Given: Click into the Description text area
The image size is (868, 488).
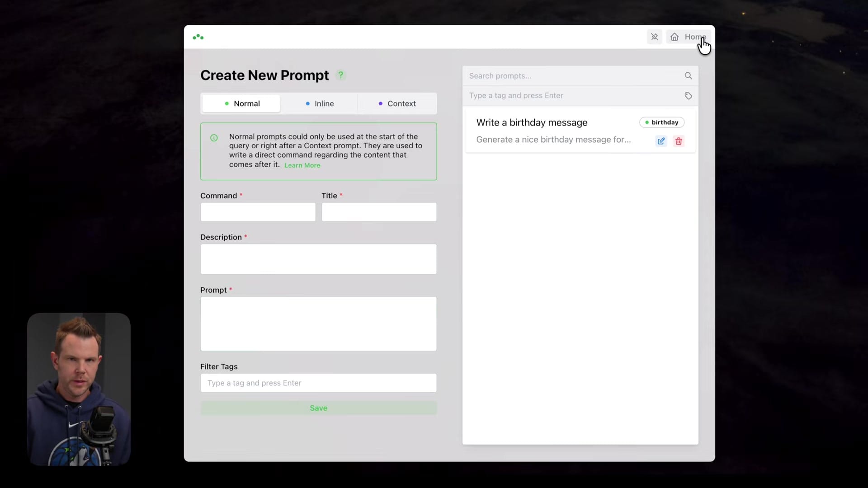Looking at the screenshot, I should coord(318,259).
